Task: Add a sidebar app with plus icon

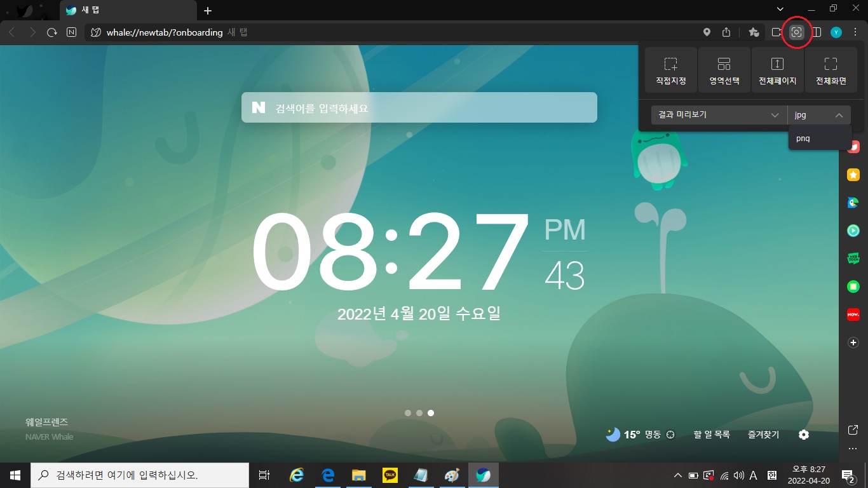Action: coord(853,342)
